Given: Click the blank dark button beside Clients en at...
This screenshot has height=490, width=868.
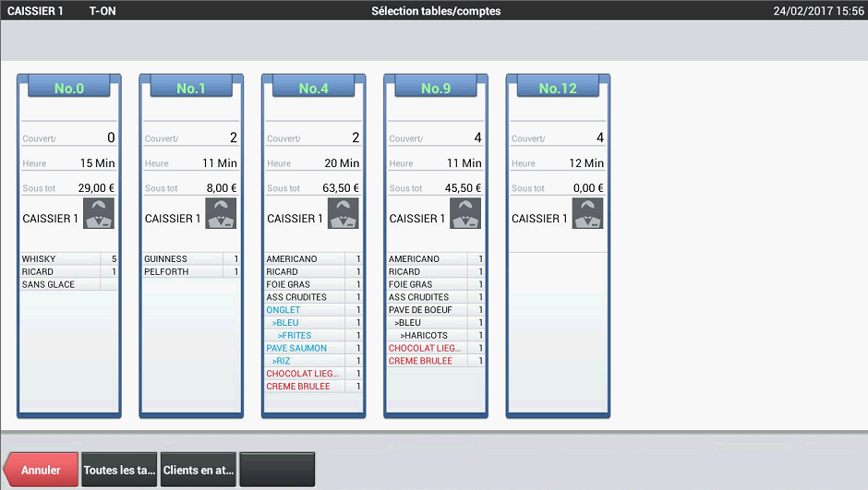Looking at the screenshot, I should point(277,470).
